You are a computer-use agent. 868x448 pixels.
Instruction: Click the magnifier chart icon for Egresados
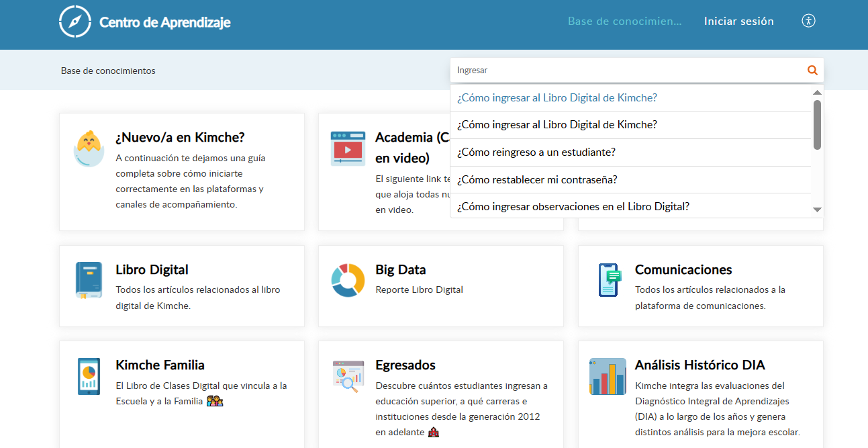click(348, 376)
